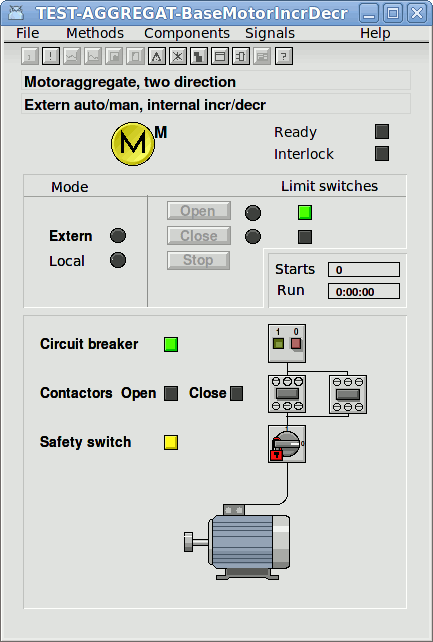Toggle the Local mode indicator
433x642 pixels.
pos(118,260)
